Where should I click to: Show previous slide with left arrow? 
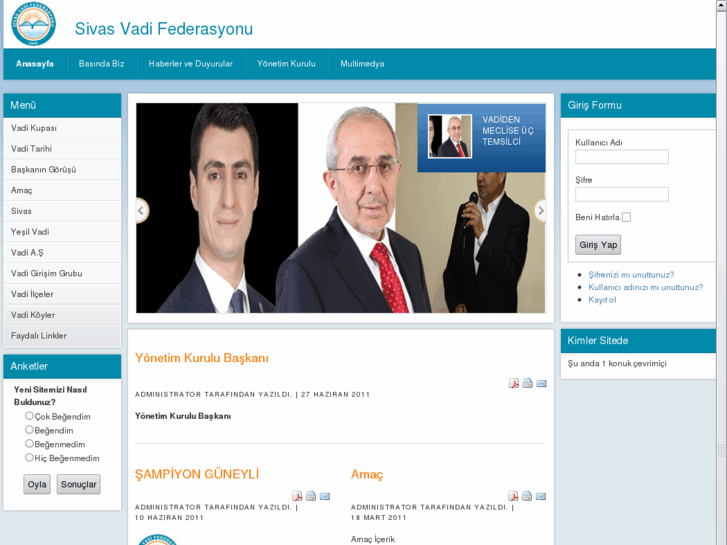(142, 211)
